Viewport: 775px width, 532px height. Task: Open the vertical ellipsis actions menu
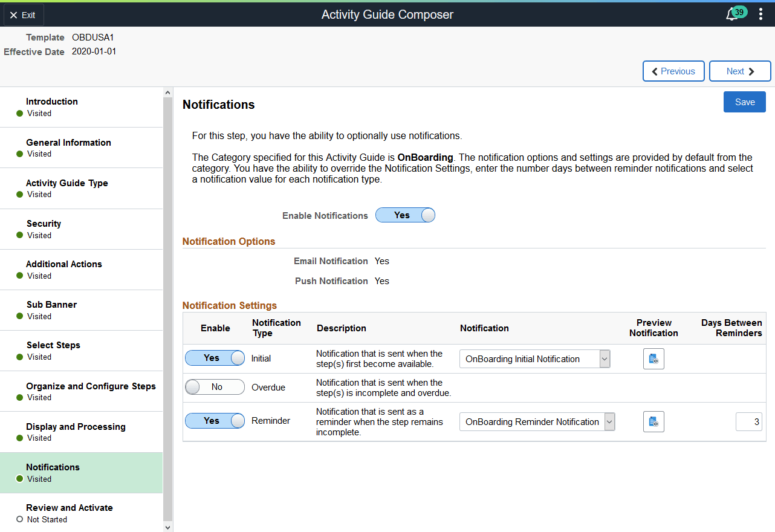pyautogui.click(x=760, y=13)
